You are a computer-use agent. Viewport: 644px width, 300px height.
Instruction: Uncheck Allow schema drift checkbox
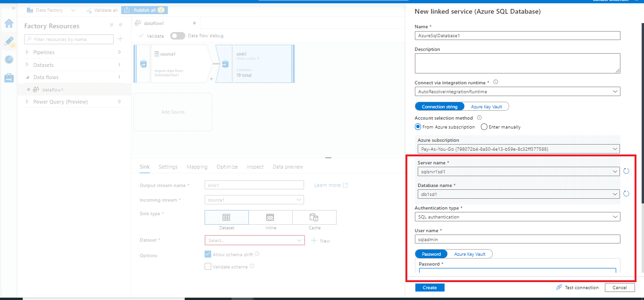tap(208, 254)
